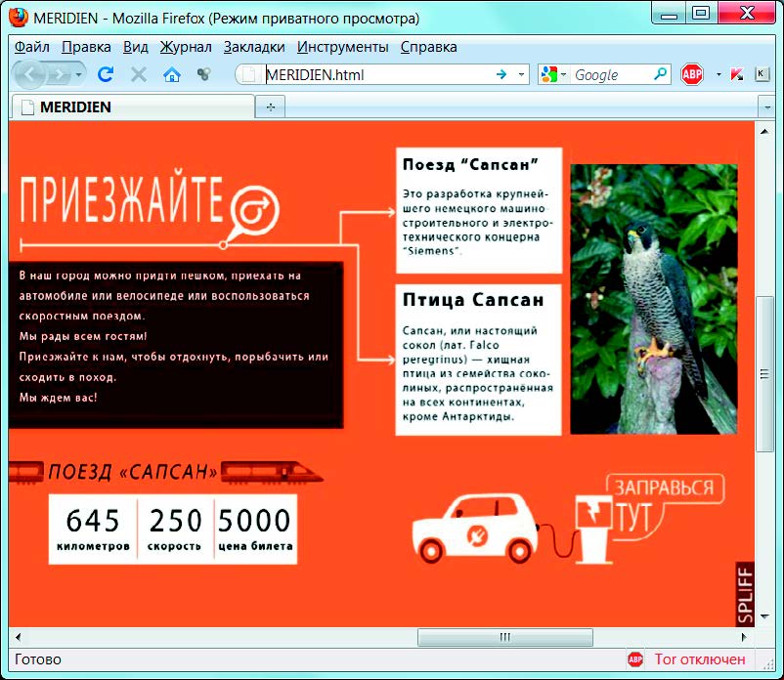This screenshot has height=680, width=784.
Task: Click the horizontal scrollbar left arrow
Action: 18,637
